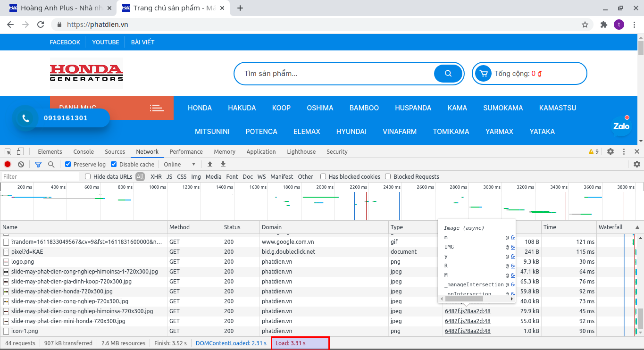This screenshot has width=644, height=350.
Task: Open the Chrome three-dot menu
Action: pyautogui.click(x=634, y=25)
